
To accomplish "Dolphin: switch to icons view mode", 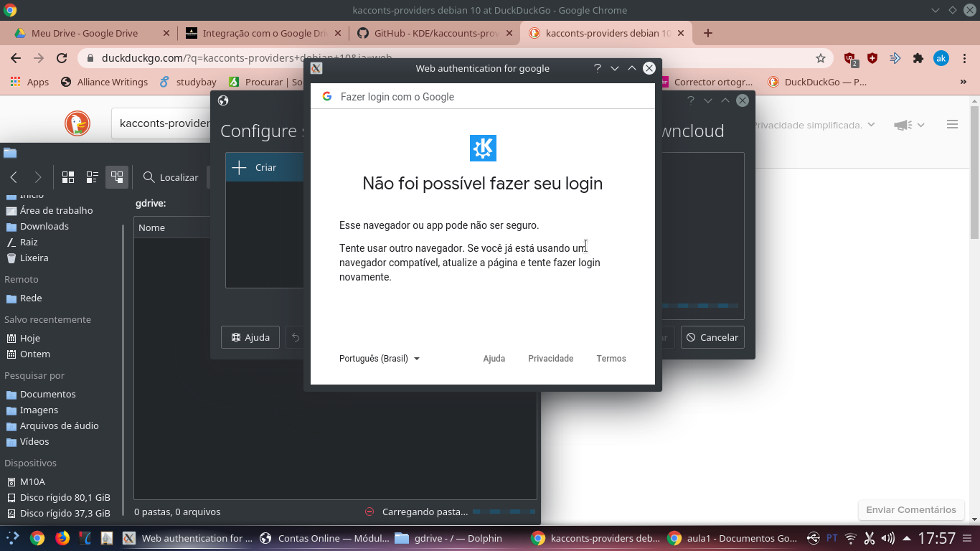I will 68,177.
